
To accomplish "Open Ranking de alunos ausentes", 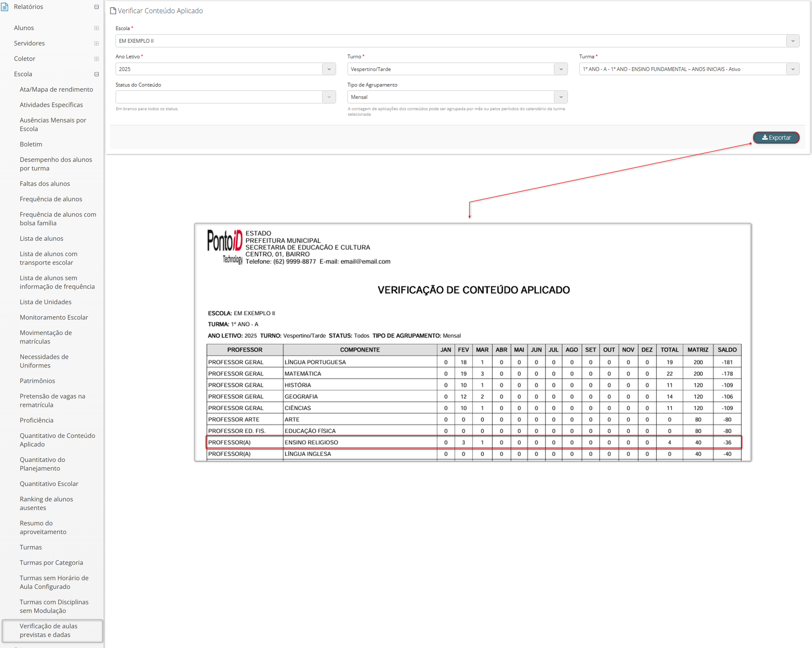I will (46, 503).
